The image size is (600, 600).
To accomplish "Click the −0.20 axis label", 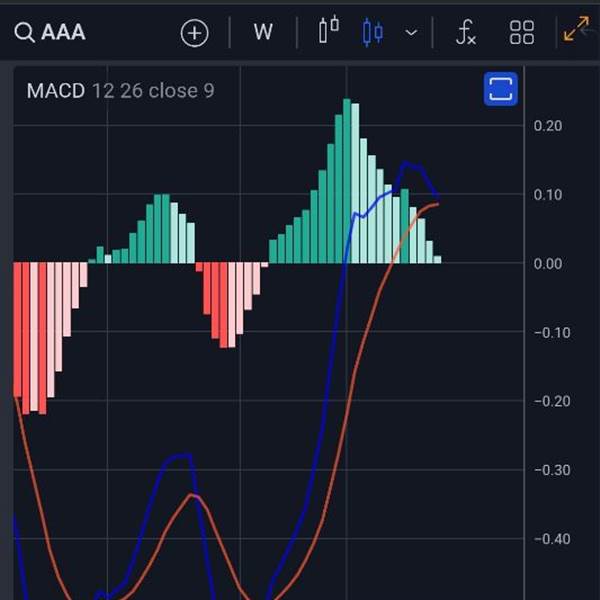I will pyautogui.click(x=552, y=401).
